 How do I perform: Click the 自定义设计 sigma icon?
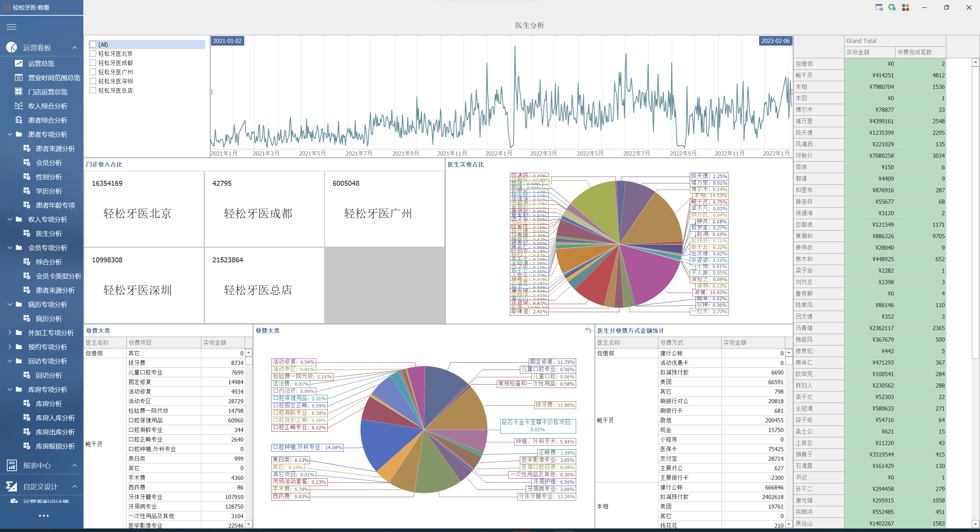pyautogui.click(x=11, y=486)
